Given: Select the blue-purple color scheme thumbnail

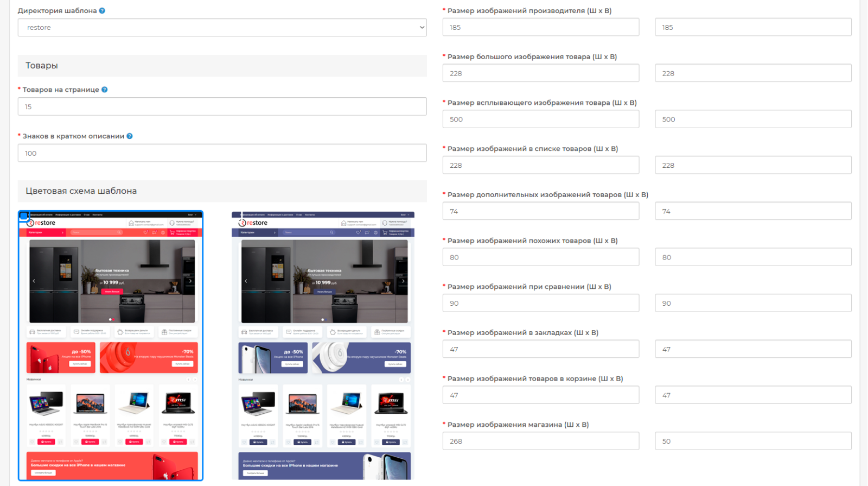Looking at the screenshot, I should point(323,346).
